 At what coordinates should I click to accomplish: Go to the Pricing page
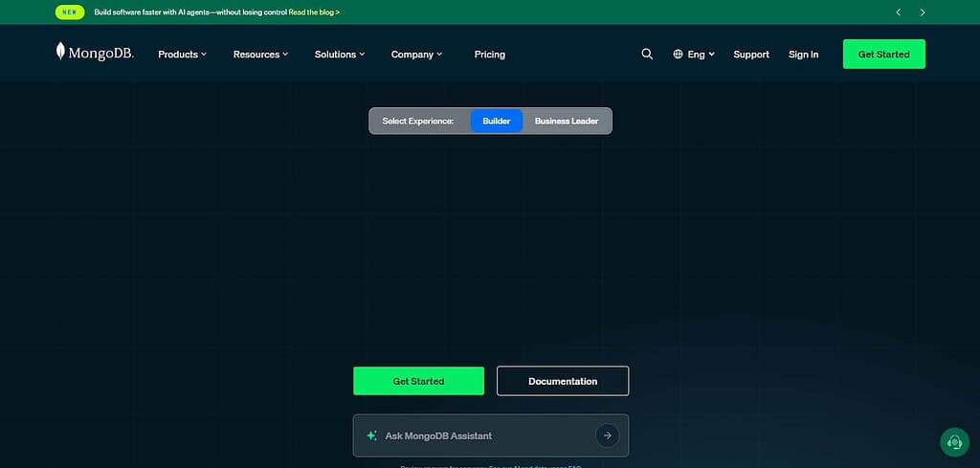489,55
